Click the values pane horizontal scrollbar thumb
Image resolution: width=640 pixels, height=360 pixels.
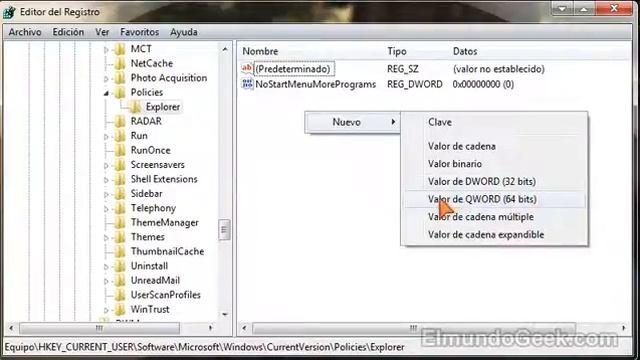[x=414, y=328]
